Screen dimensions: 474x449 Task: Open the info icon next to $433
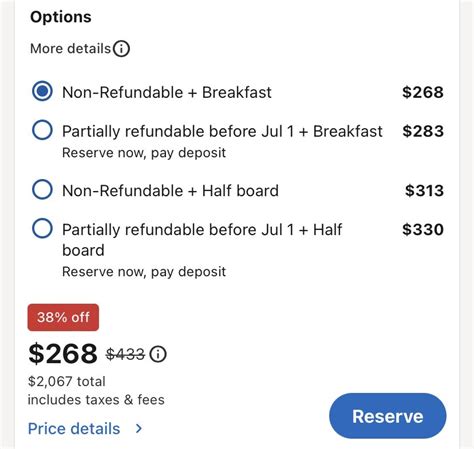(158, 354)
